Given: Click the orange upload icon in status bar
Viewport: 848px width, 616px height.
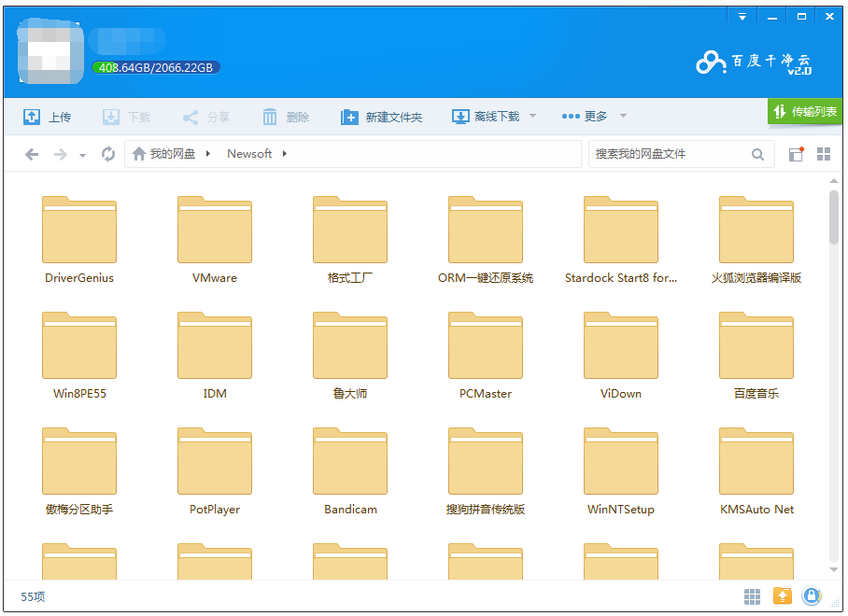Looking at the screenshot, I should tap(782, 596).
